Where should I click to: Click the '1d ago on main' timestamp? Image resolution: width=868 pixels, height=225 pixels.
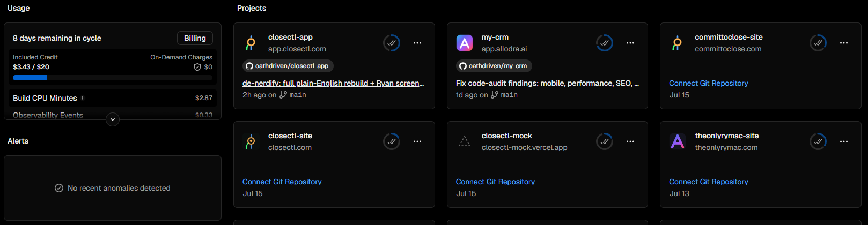(487, 95)
